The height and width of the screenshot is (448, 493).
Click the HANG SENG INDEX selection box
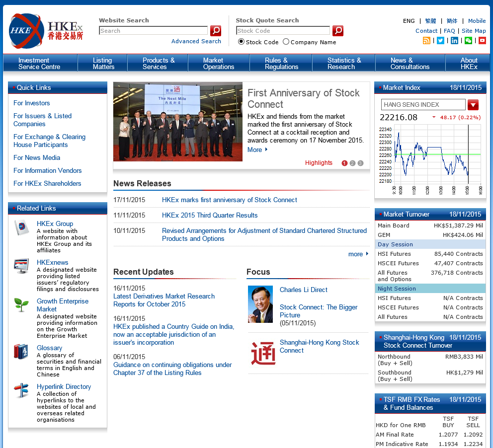423,105
